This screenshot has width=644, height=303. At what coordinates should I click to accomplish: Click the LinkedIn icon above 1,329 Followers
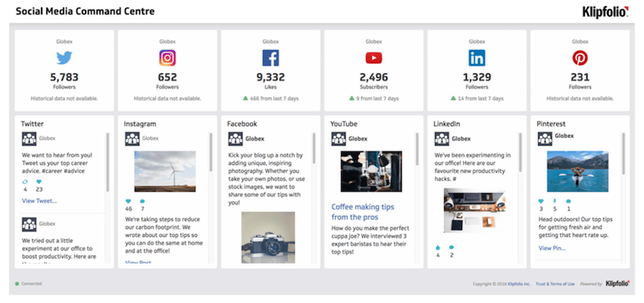477,57
